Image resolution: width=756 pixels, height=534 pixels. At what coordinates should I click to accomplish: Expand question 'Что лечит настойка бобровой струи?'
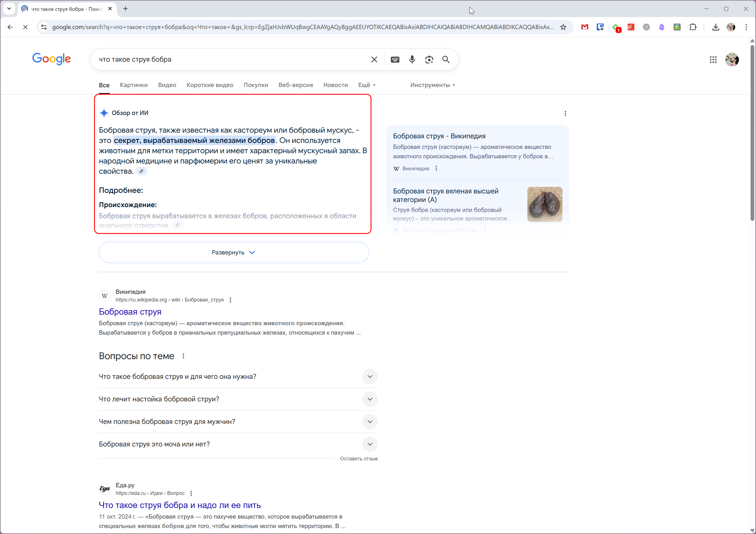pyautogui.click(x=369, y=399)
